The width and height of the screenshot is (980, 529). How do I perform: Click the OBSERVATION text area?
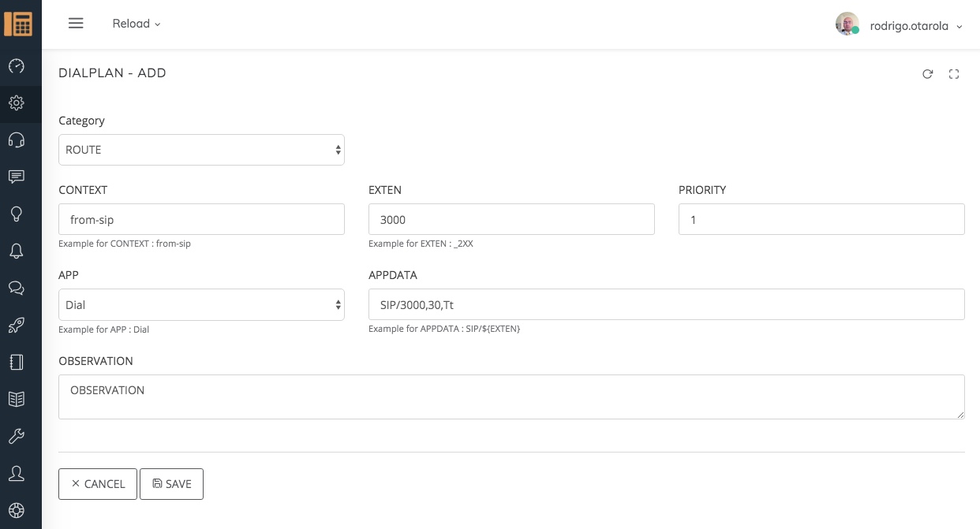[511, 397]
